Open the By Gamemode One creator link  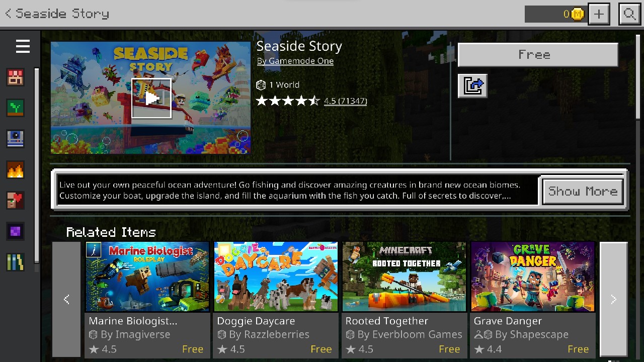(295, 61)
